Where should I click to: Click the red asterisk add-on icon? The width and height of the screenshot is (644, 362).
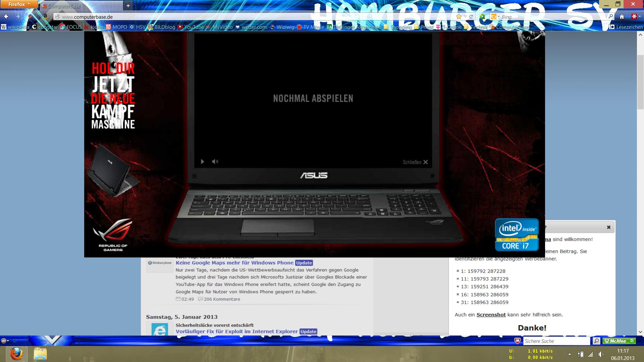(x=634, y=16)
